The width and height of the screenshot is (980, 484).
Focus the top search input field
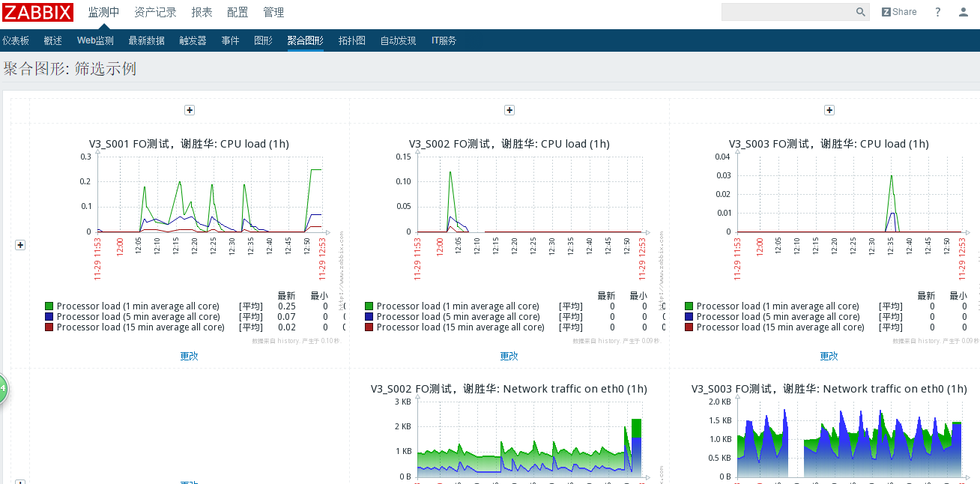tap(787, 12)
